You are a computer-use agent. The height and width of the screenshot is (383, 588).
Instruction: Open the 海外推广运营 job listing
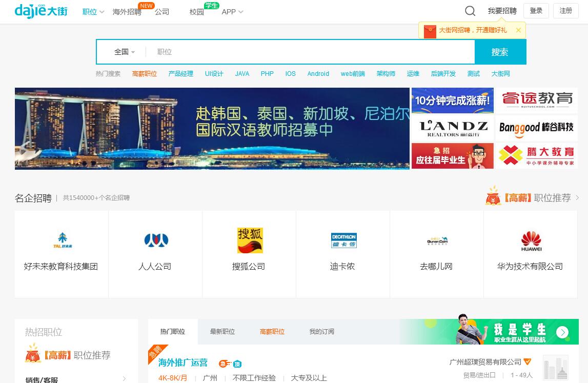coord(183,362)
